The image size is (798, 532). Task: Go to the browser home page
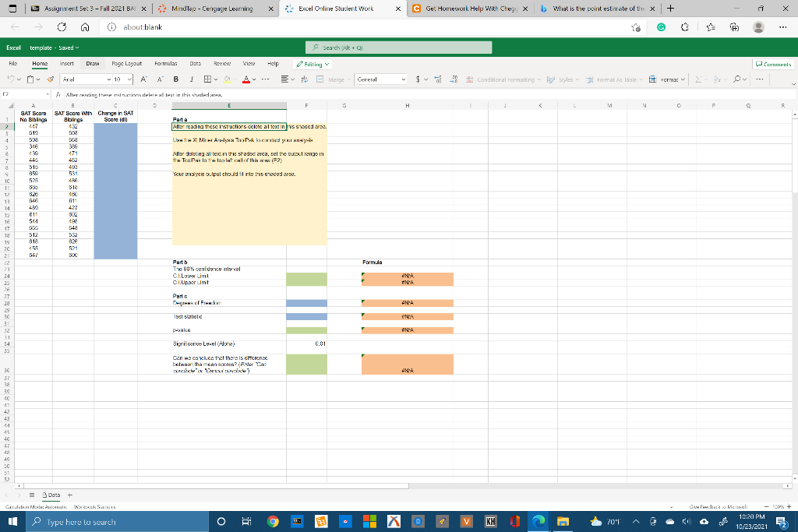point(85,27)
